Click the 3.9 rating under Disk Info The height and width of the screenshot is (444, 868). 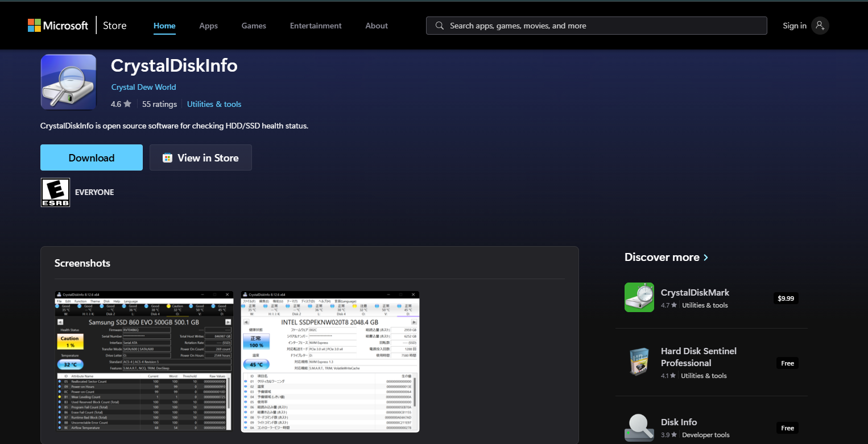[x=666, y=435]
